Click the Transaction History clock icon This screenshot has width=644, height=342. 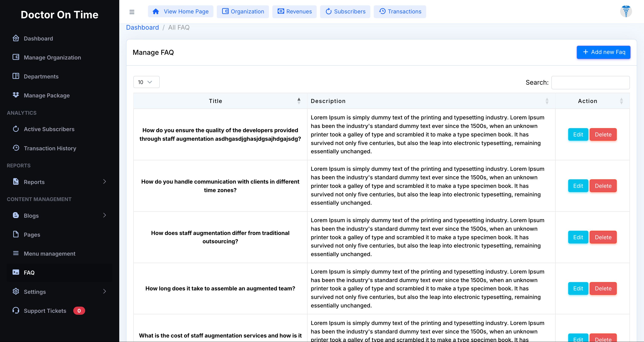coord(16,148)
